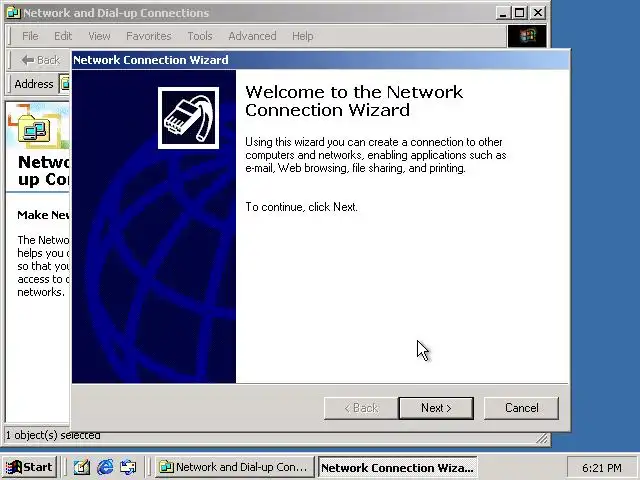This screenshot has height=480, width=640.
Task: Click the Windows logo throbber icon
Action: pos(527,36)
